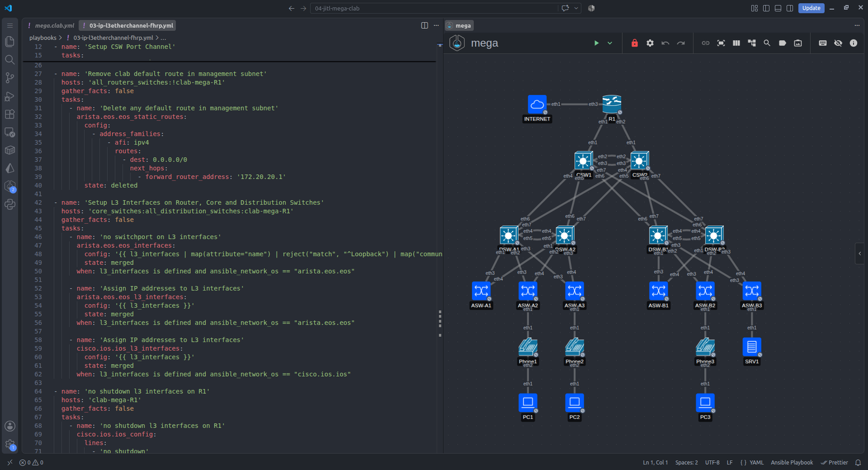Screen dimensions: 868x470
Task: Open the Python view in activity bar
Action: 10,204
